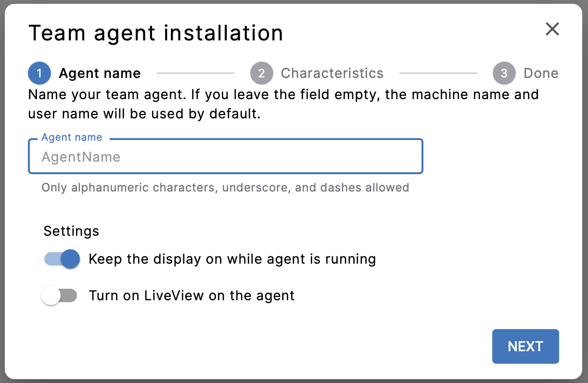Select the Characteristics step label
Viewport: 588px width, 383px height.
pos(332,73)
